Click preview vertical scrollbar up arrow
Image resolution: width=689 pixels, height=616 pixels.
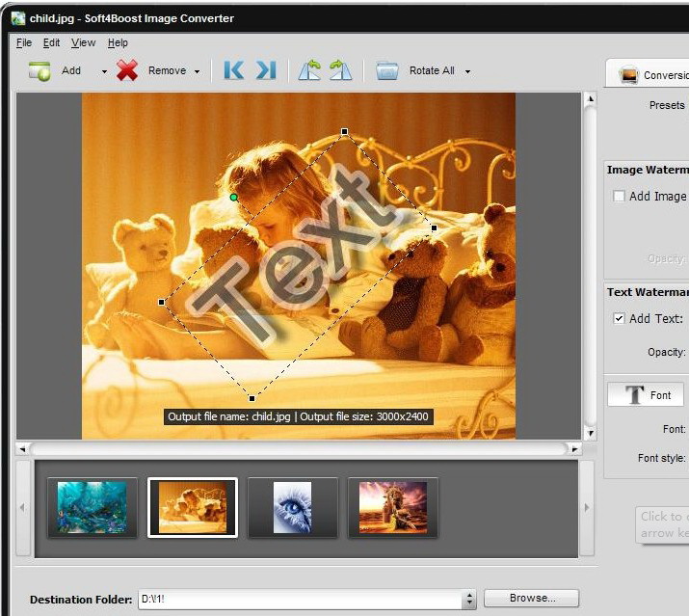(591, 99)
